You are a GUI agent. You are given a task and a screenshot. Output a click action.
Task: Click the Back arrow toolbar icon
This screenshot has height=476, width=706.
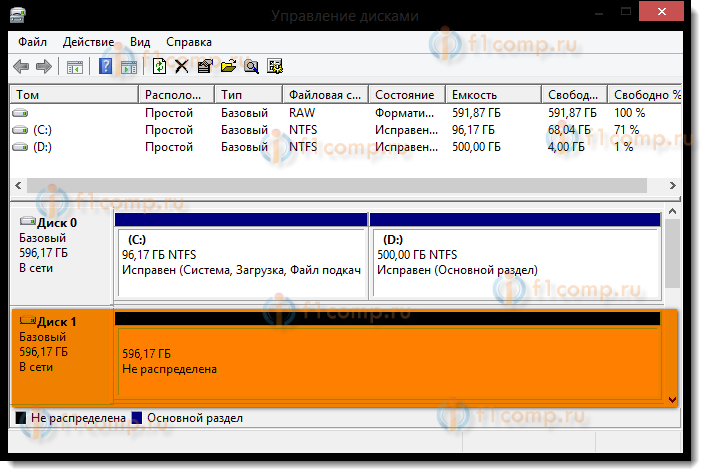(22, 67)
